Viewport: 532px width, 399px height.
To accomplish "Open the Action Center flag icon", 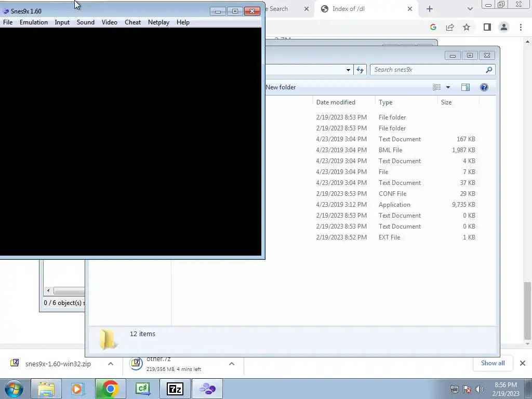I will pyautogui.click(x=467, y=389).
